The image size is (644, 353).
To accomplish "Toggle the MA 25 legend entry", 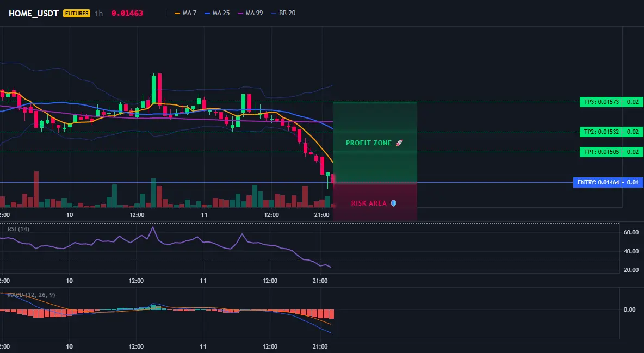I will (217, 13).
